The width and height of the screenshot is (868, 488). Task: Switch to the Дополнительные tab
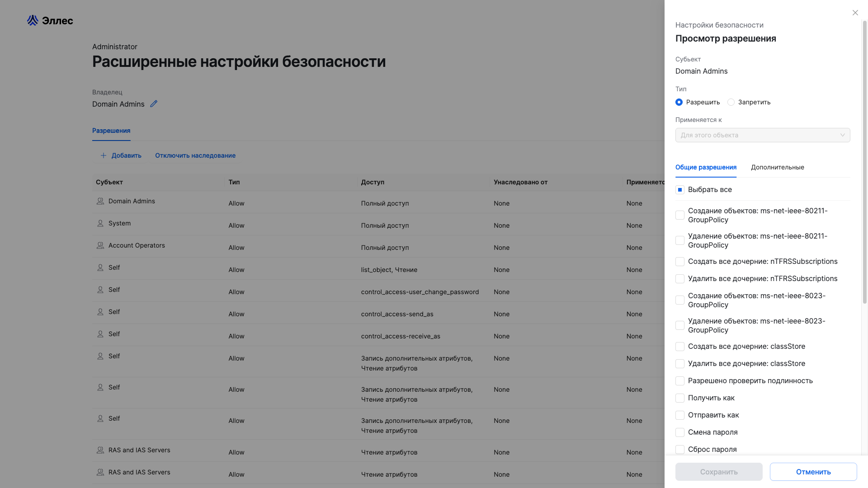pos(778,167)
